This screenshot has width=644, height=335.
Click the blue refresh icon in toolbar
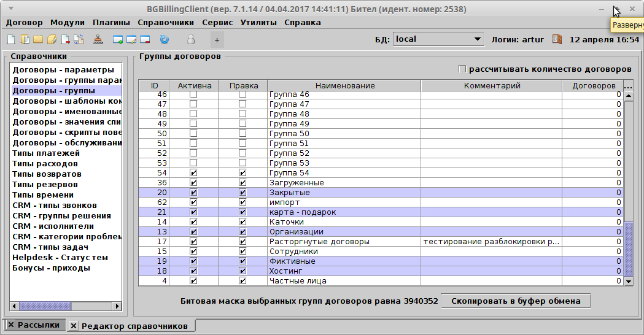click(164, 39)
